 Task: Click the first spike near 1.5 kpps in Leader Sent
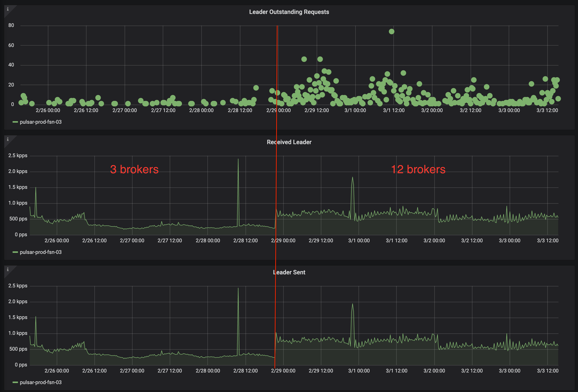(x=36, y=317)
